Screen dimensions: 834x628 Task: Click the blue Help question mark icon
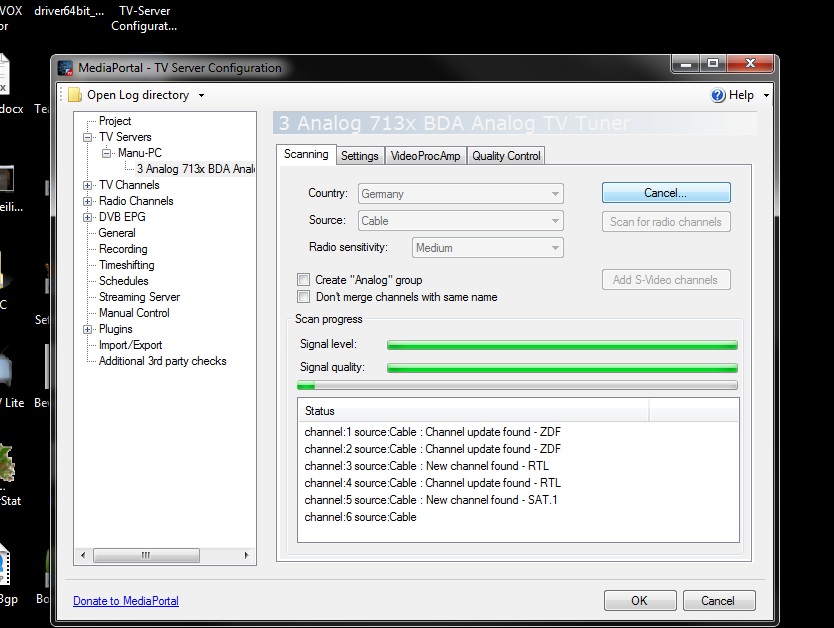[x=718, y=95]
